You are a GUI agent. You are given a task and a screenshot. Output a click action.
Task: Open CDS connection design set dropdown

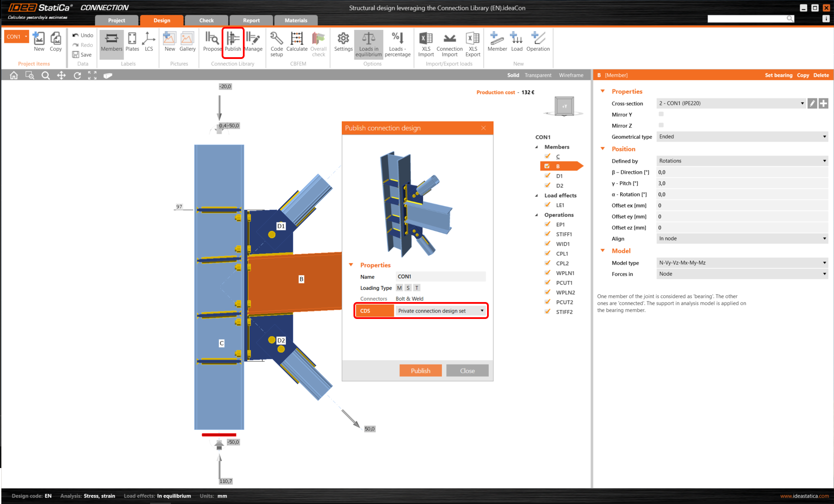pyautogui.click(x=441, y=311)
